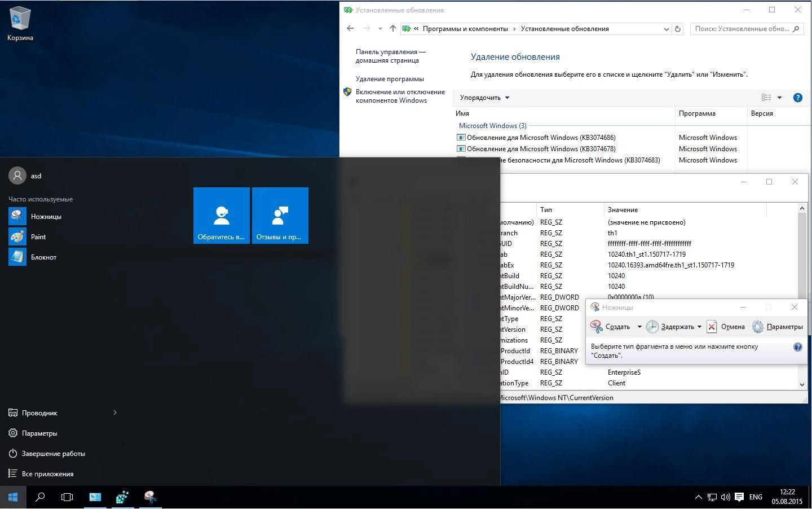Click Программы и компоненты breadcrumb
Viewport: 812px width, 509px height.
[465, 29]
